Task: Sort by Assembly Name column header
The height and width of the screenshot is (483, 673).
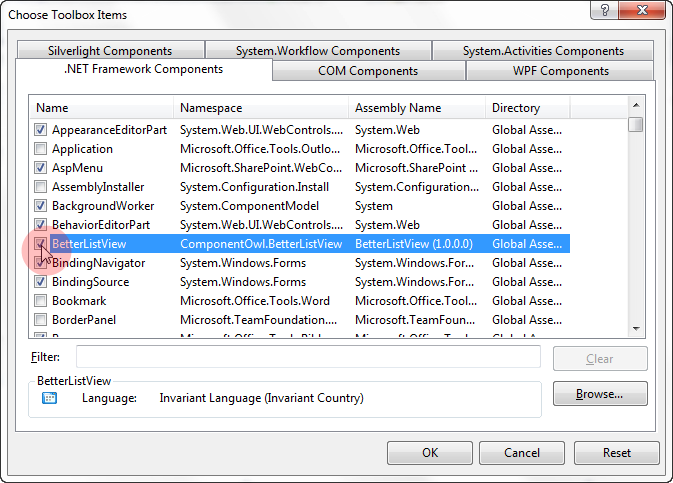Action: (416, 107)
